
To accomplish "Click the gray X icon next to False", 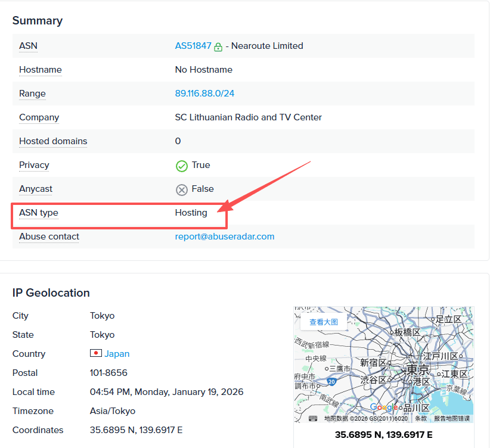I will (182, 189).
